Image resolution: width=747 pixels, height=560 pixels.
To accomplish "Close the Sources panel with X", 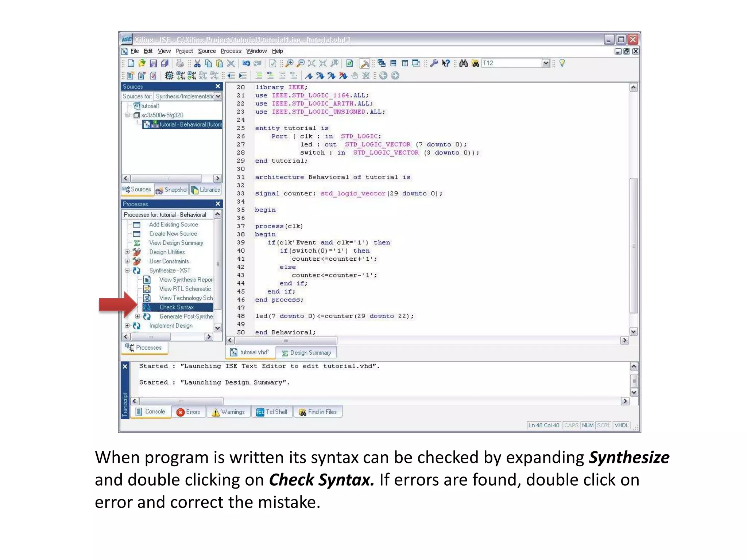I will (218, 86).
